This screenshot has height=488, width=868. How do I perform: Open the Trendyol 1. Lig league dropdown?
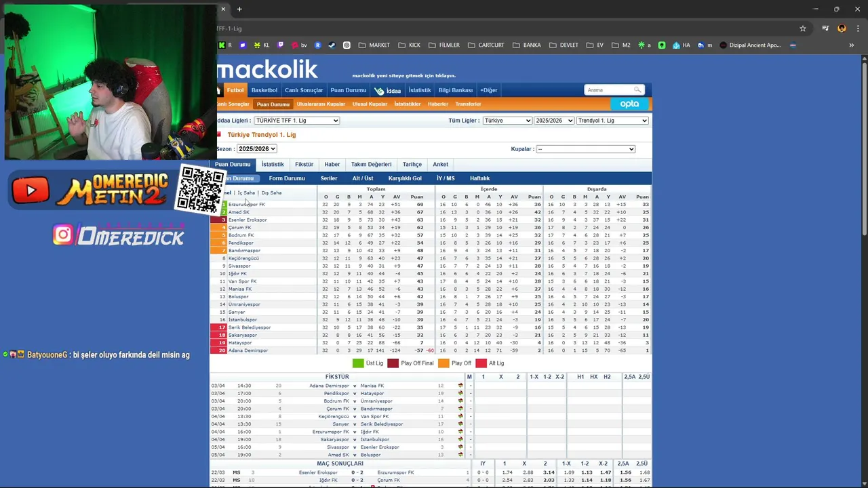612,121
